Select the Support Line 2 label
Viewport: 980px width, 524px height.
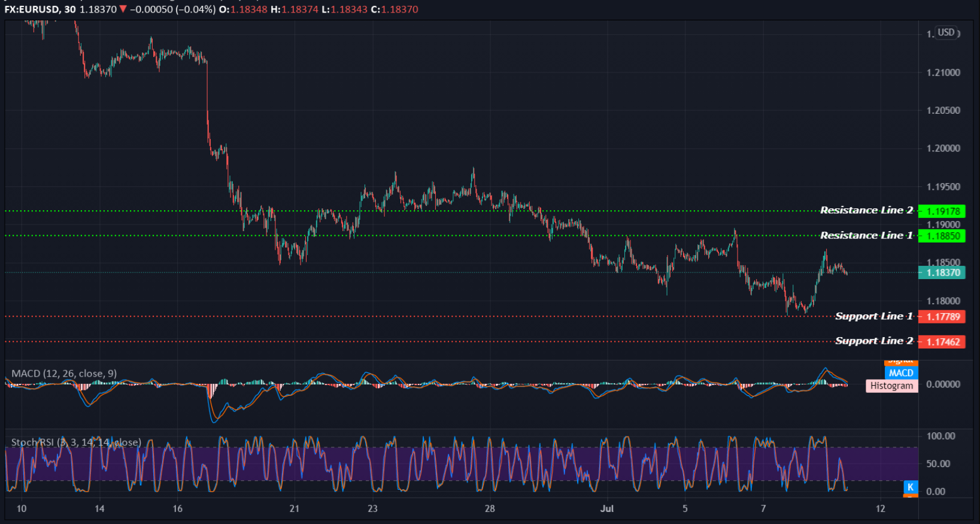click(874, 341)
